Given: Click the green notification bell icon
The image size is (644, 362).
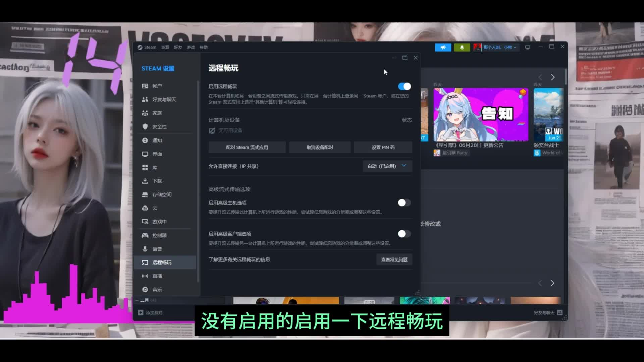Looking at the screenshot, I should tap(462, 47).
